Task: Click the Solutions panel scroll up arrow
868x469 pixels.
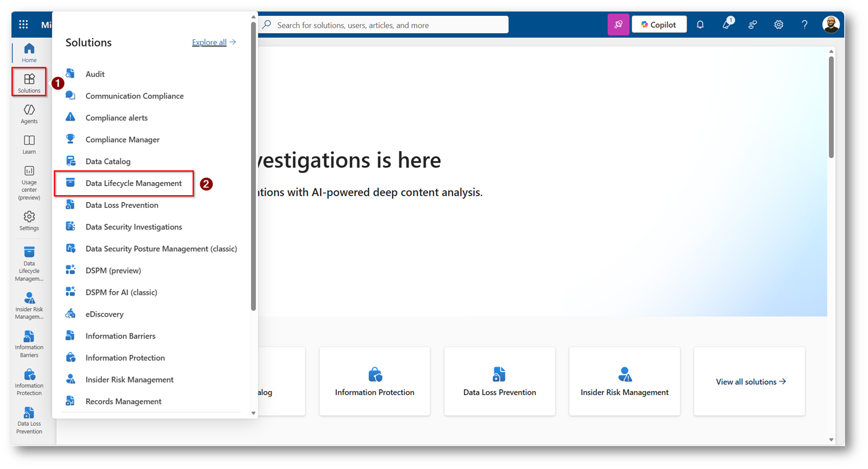Action: pyautogui.click(x=253, y=17)
